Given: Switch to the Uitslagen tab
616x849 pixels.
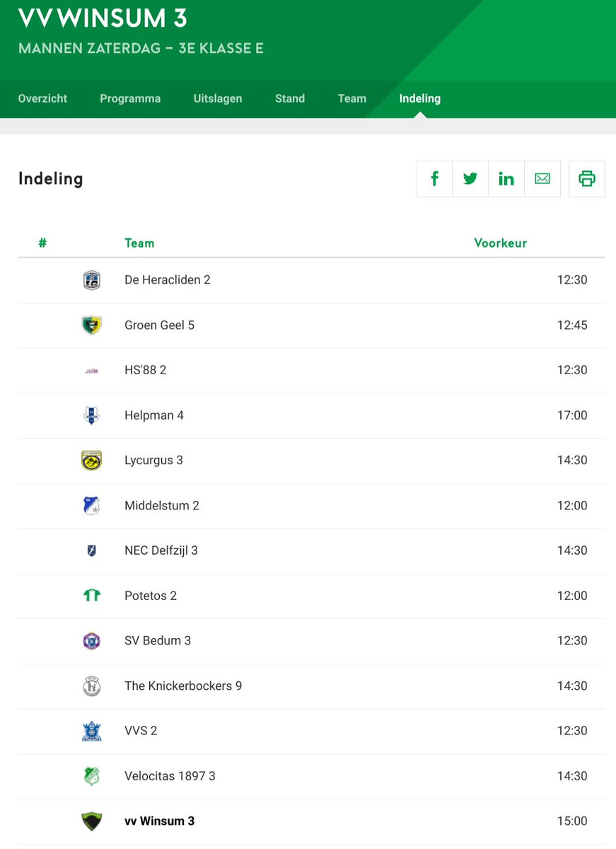Looking at the screenshot, I should click(x=218, y=98).
